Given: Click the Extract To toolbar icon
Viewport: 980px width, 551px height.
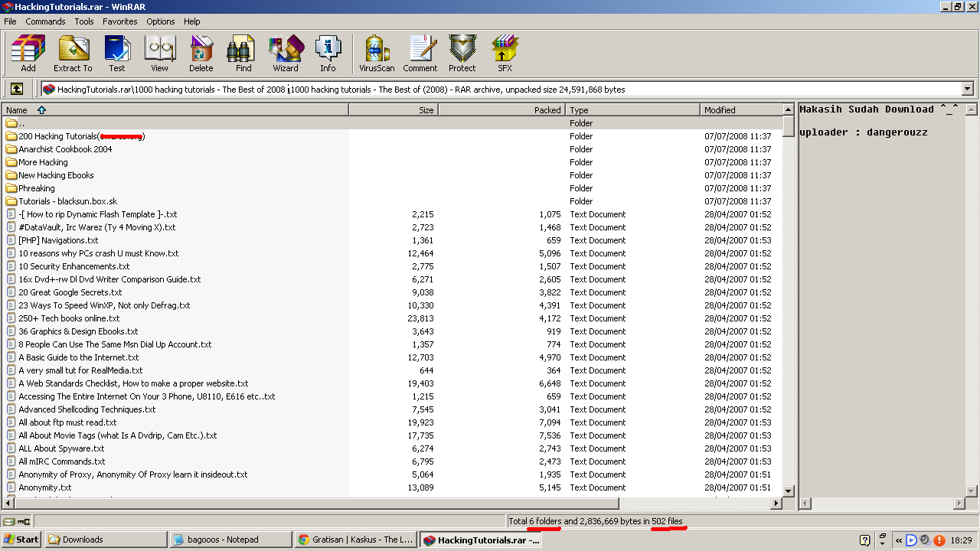Looking at the screenshot, I should click(x=73, y=54).
